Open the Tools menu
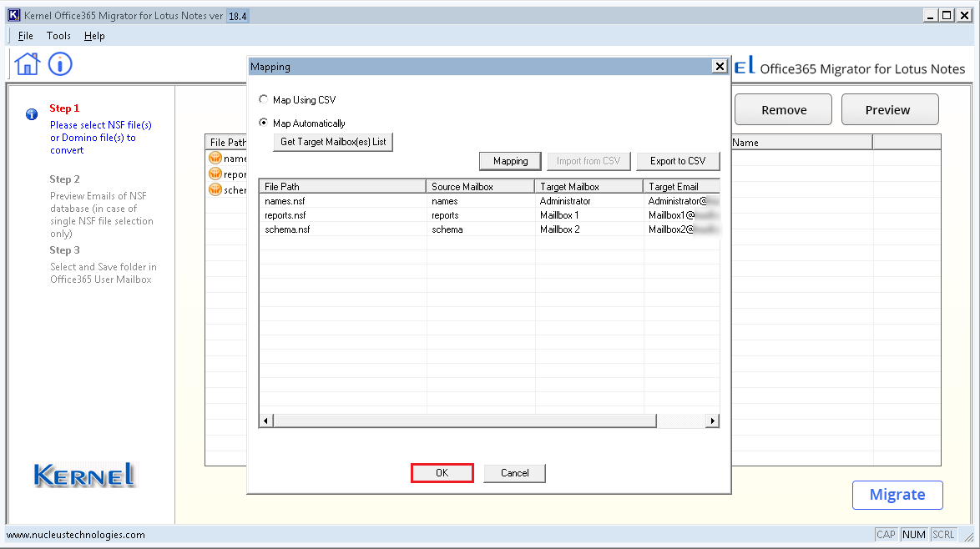Image resolution: width=980 pixels, height=549 pixels. click(x=58, y=36)
